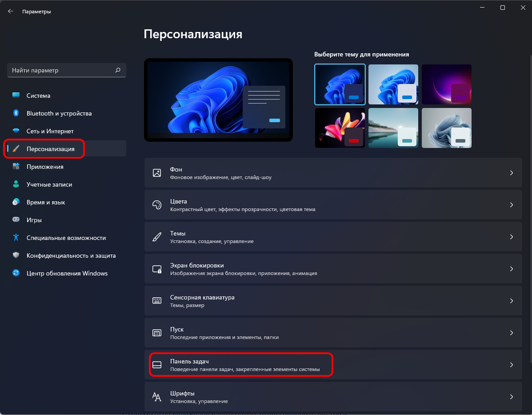
Task: Expand the Сенсорная клавиатура row chevron
Action: pyautogui.click(x=511, y=301)
